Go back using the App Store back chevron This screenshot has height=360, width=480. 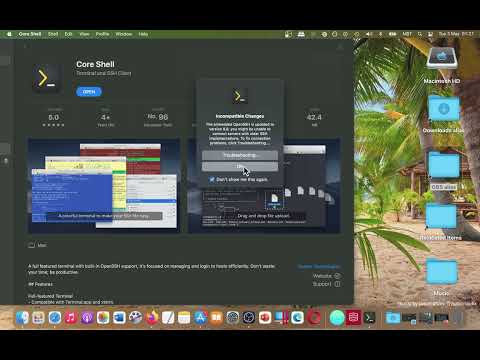pos(25,46)
